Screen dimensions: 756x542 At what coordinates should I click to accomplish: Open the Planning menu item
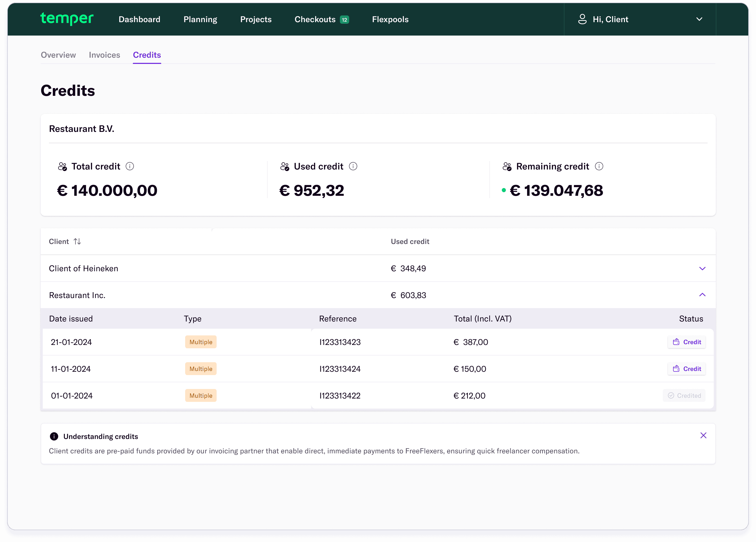pos(200,19)
